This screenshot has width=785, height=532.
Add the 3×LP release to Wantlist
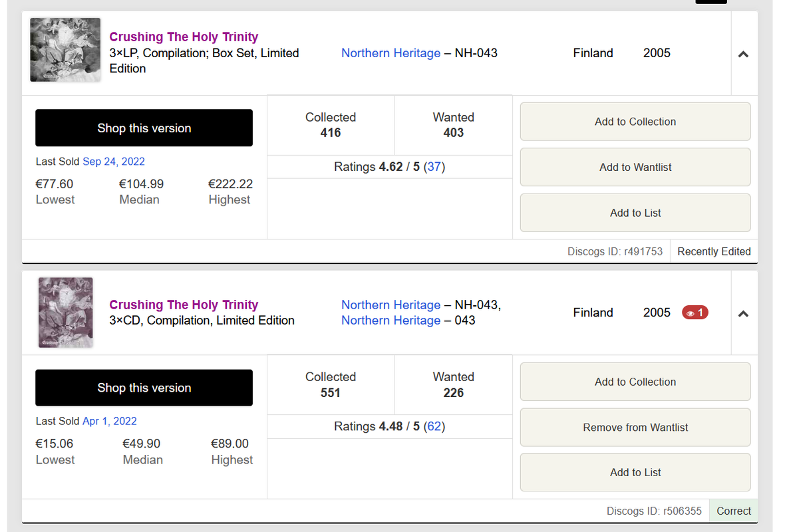coord(635,167)
